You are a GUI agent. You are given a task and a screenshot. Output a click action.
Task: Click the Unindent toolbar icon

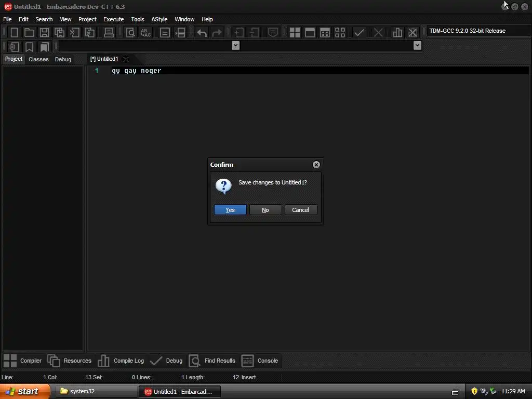tap(254, 33)
